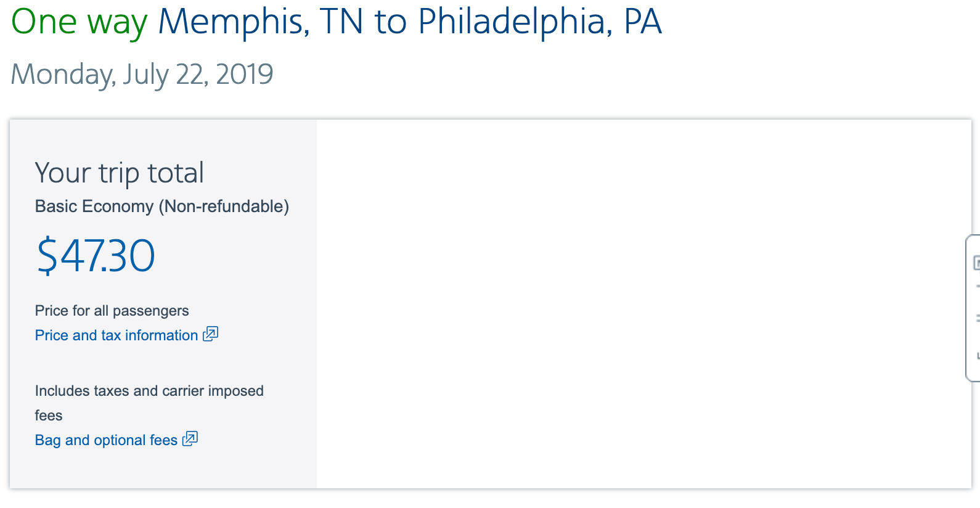This screenshot has height=508, width=980.
Task: Click the second icon in the right-edge side widget
Action: (x=977, y=287)
